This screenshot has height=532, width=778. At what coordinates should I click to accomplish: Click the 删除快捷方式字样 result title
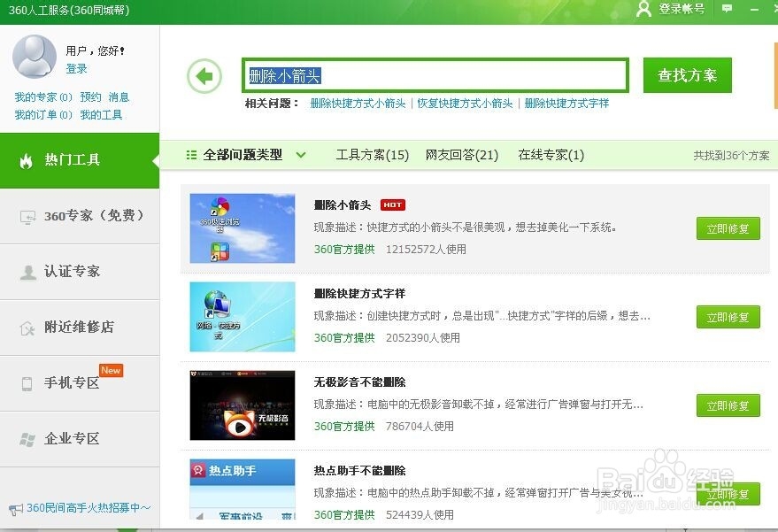tap(359, 293)
